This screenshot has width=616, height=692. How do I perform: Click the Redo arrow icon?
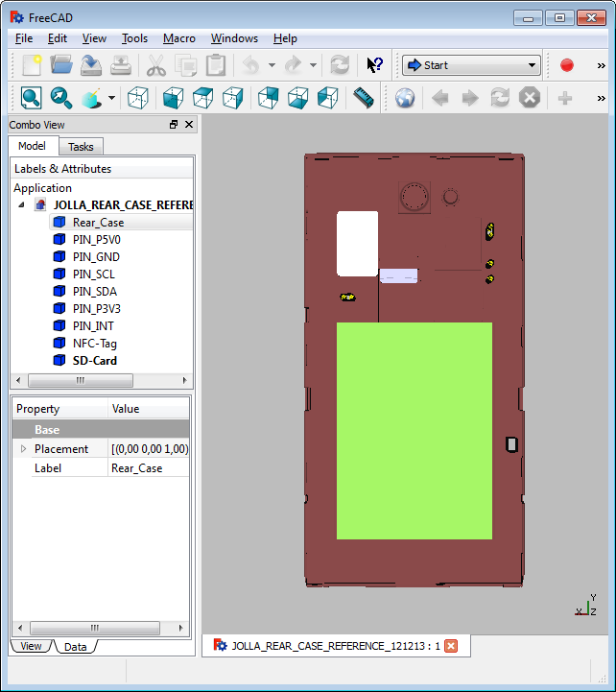[293, 65]
